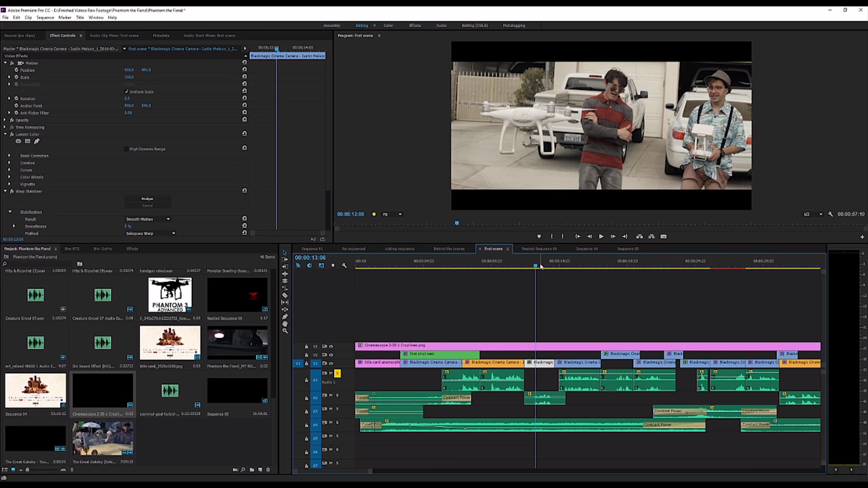Expand the Basic Correction section
This screenshot has width=868, height=488.
coord(9,156)
